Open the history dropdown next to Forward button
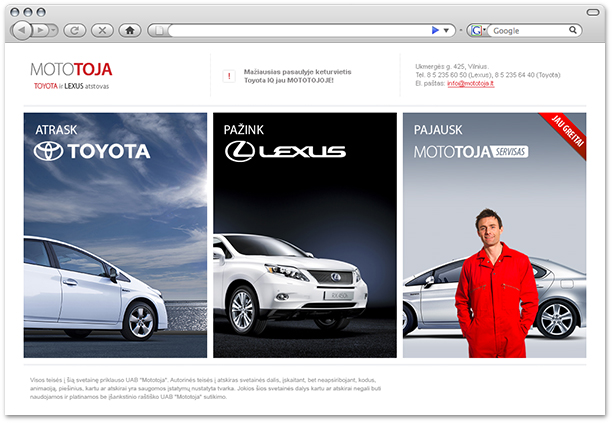 pos(53,30)
